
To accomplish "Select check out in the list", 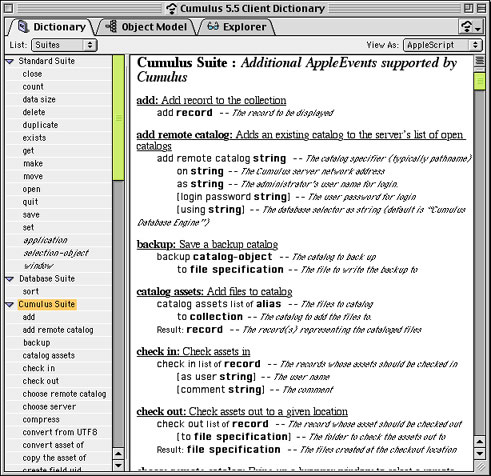I will 41,381.
